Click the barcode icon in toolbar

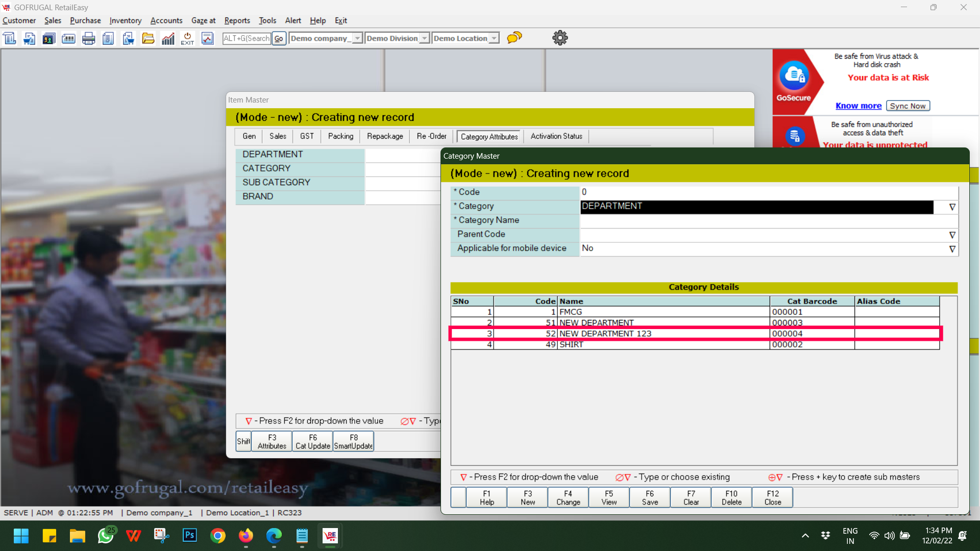[68, 38]
